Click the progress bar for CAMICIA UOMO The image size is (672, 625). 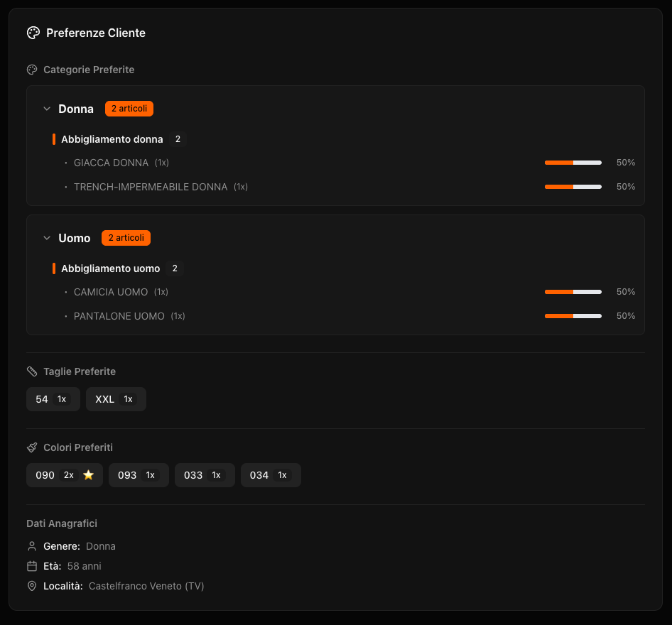pos(573,292)
